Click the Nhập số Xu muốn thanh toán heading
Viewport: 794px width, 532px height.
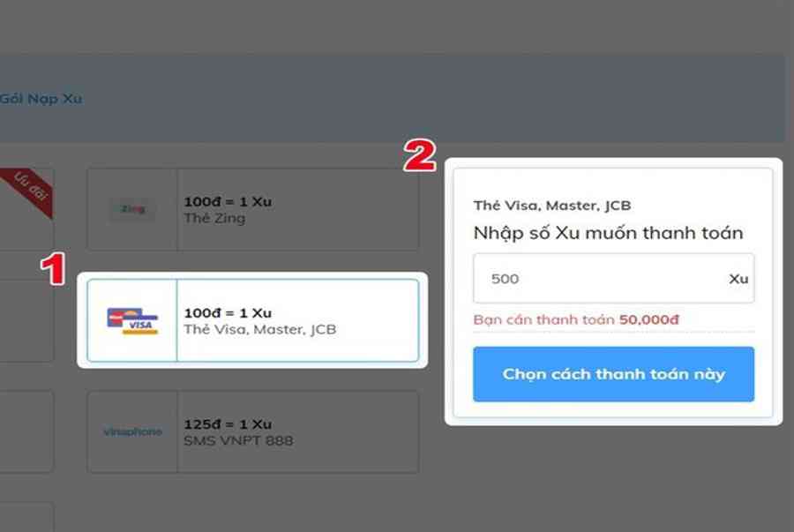[608, 233]
